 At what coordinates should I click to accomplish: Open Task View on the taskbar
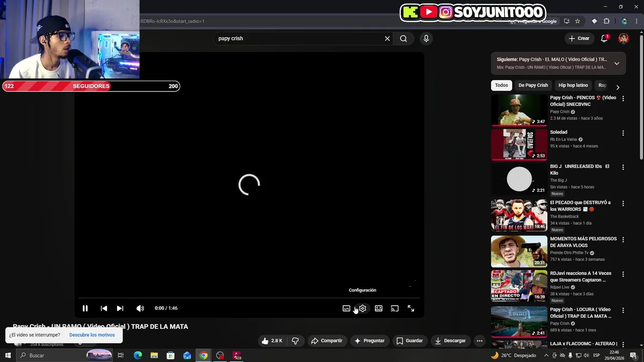[121, 355]
